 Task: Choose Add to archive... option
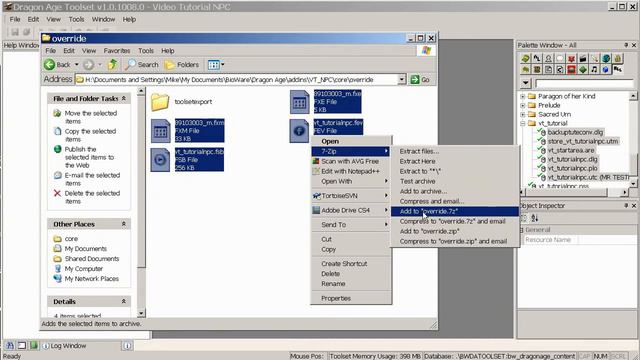(x=455, y=191)
